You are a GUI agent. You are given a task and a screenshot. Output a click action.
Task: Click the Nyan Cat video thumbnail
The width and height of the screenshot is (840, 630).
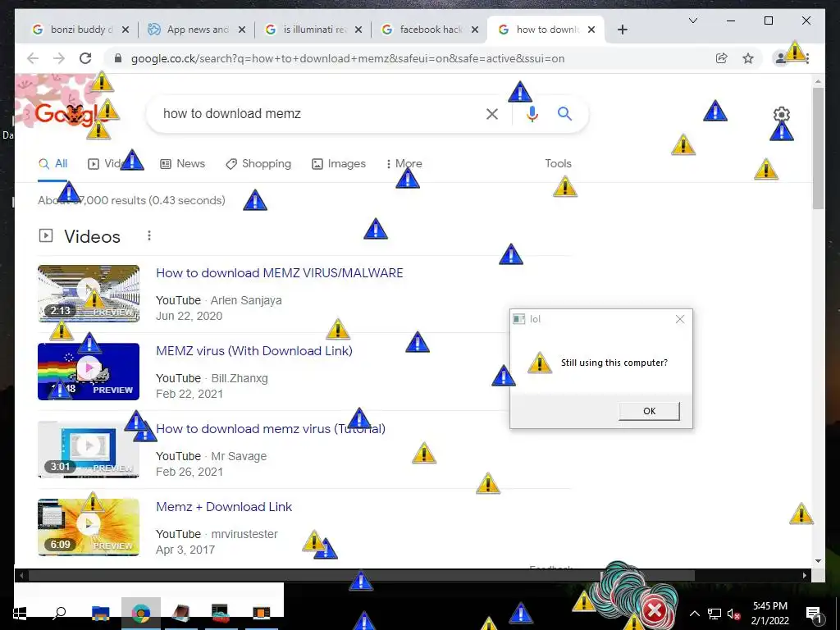tap(89, 372)
